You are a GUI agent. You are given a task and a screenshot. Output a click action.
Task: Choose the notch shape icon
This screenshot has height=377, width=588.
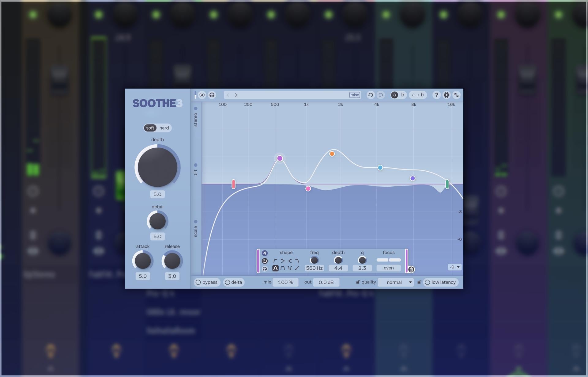pyautogui.click(x=290, y=268)
